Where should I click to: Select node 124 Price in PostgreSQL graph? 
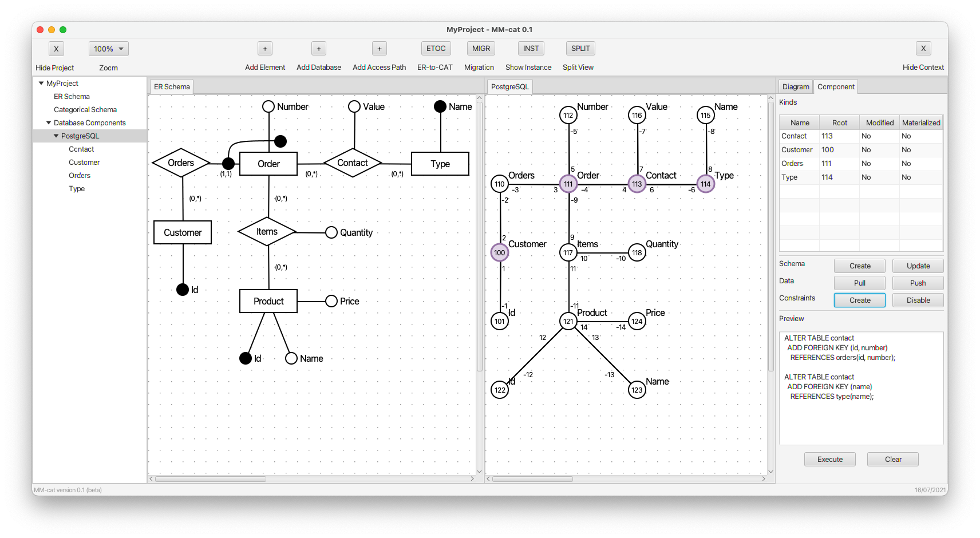637,321
